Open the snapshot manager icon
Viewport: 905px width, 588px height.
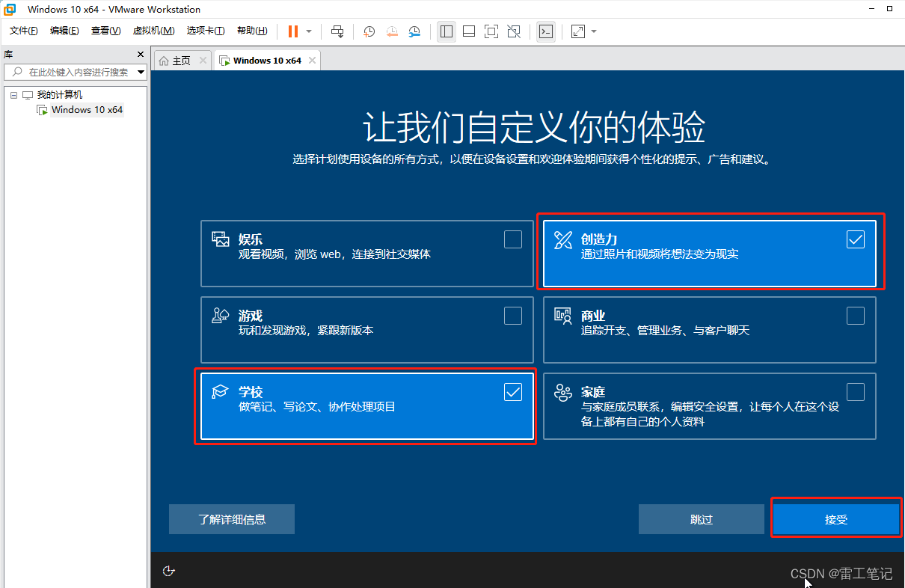[414, 31]
